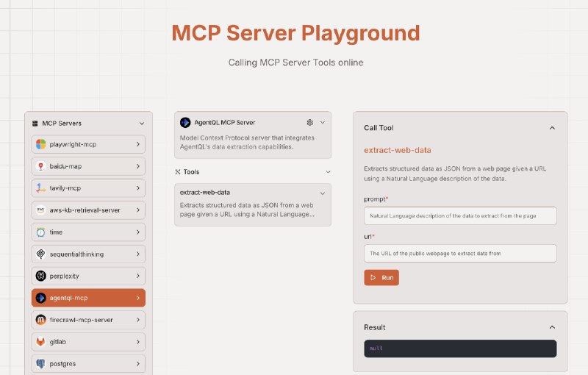Click the perplexity logo icon
Viewport: 588px width, 375px height.
[40, 276]
